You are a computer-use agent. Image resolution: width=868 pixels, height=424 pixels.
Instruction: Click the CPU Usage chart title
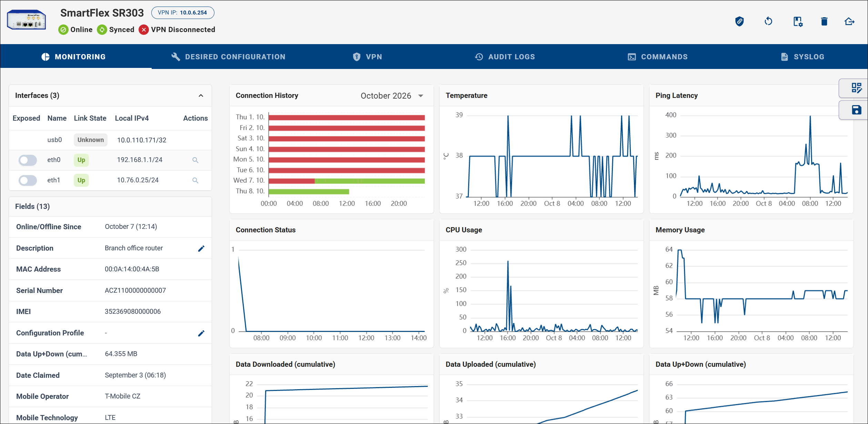(464, 230)
